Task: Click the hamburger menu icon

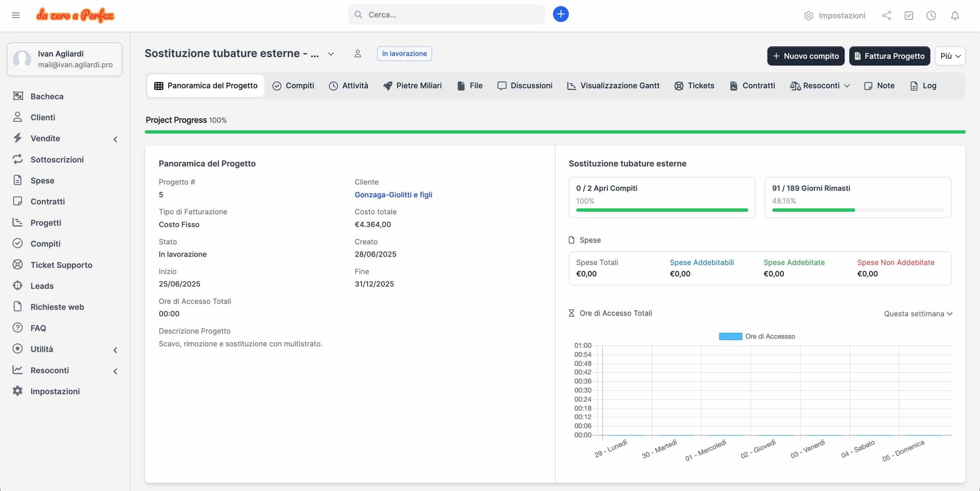Action: [16, 15]
